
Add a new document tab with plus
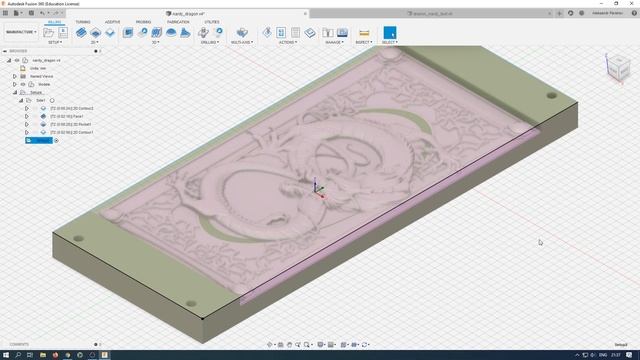[560, 13]
